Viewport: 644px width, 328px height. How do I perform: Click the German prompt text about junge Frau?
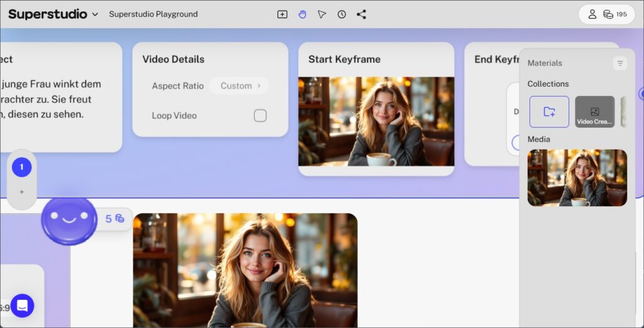click(50, 99)
